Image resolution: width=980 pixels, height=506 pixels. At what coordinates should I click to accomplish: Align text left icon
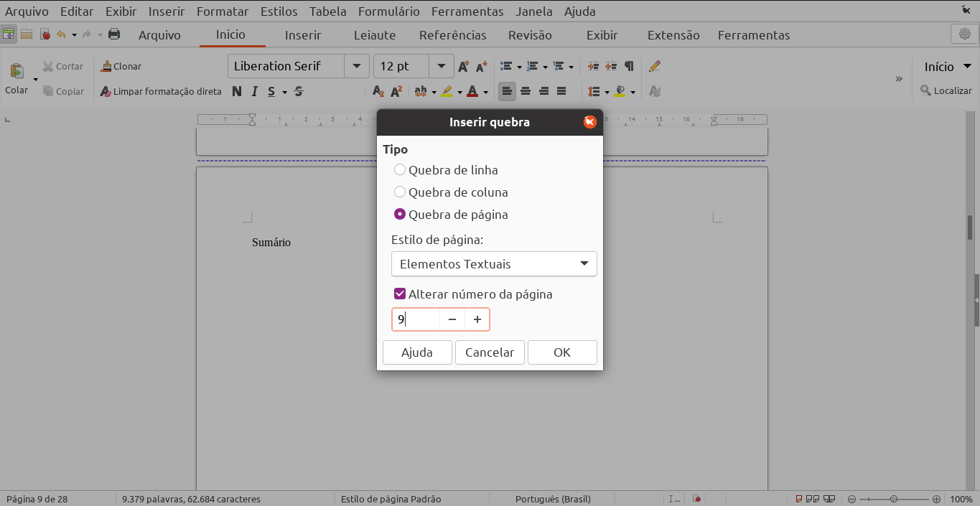508,91
